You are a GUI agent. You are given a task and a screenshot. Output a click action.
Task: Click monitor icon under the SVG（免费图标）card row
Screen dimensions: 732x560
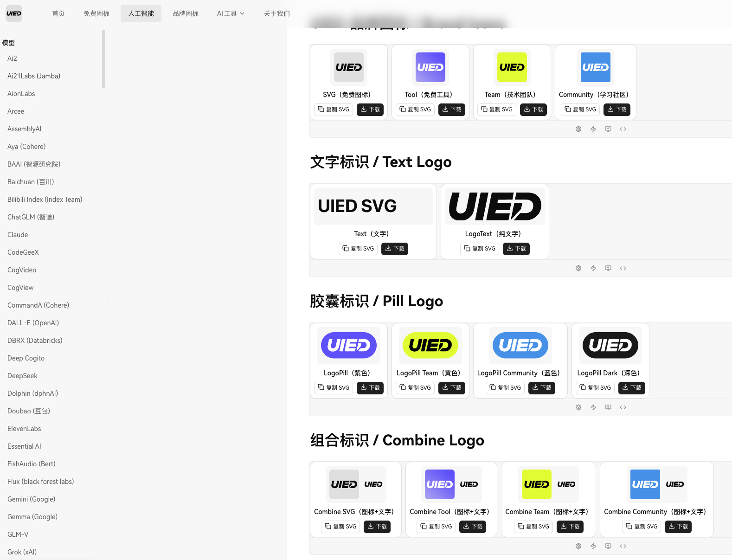click(x=608, y=129)
